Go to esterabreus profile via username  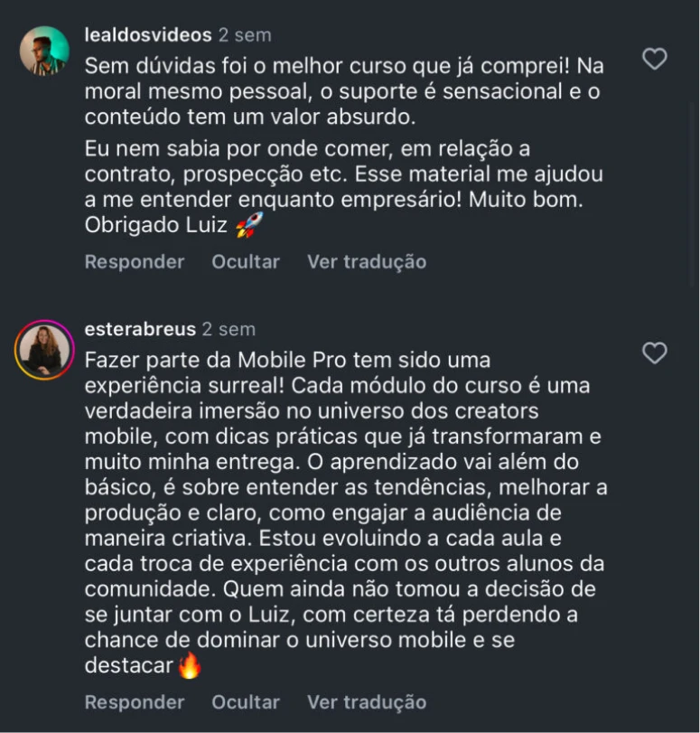[x=140, y=329]
